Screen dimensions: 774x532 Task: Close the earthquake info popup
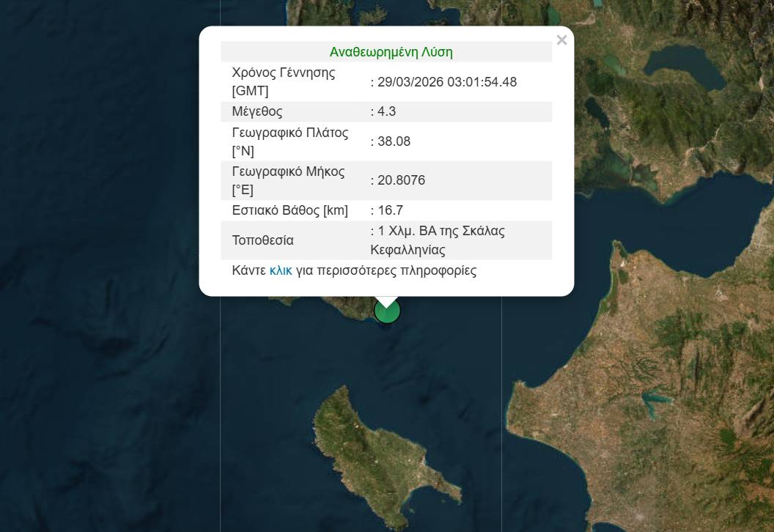point(561,40)
